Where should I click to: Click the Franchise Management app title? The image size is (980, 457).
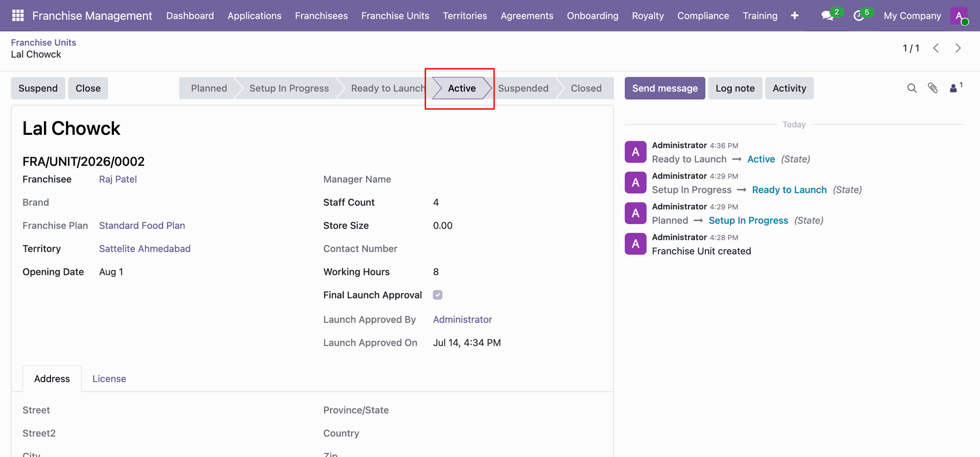tap(92, 16)
